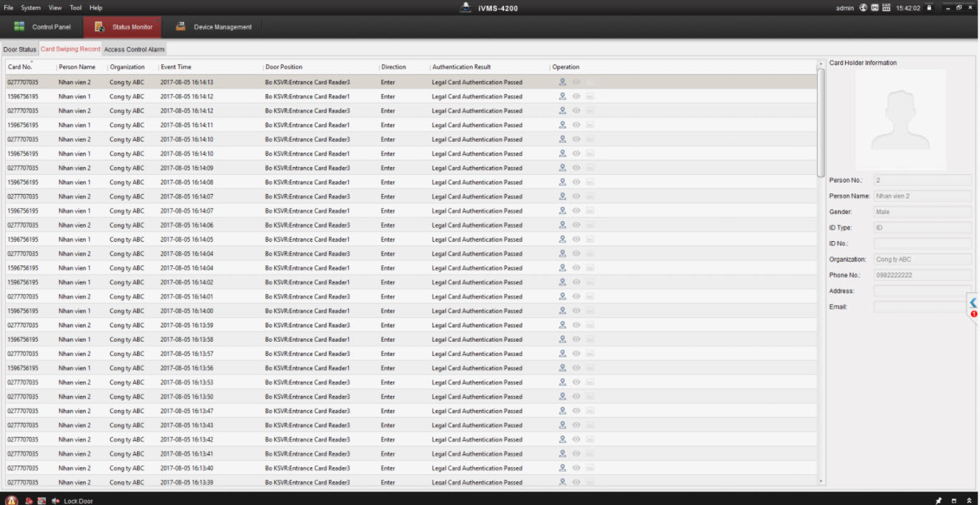Click the red alarm warning icon in status bar

(x=12, y=500)
